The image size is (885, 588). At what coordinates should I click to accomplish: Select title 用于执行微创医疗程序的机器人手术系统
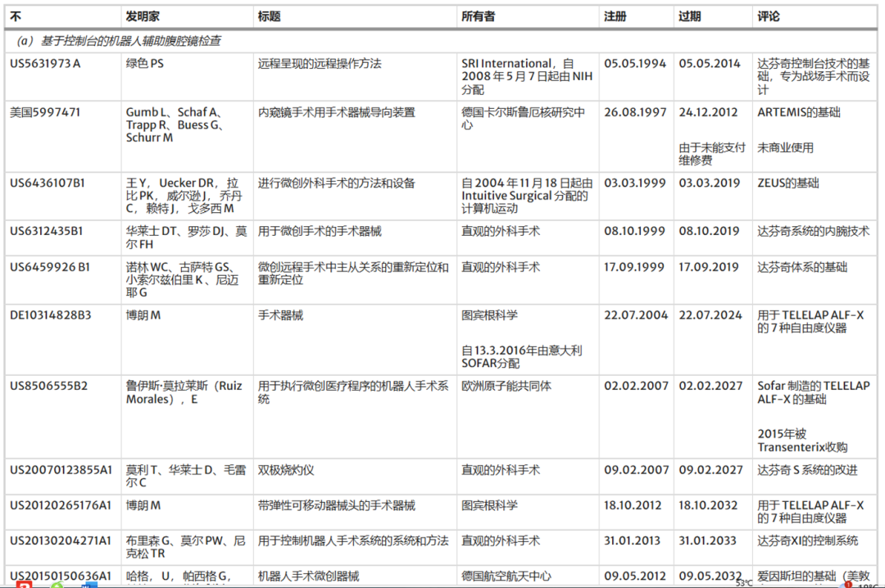point(353,392)
